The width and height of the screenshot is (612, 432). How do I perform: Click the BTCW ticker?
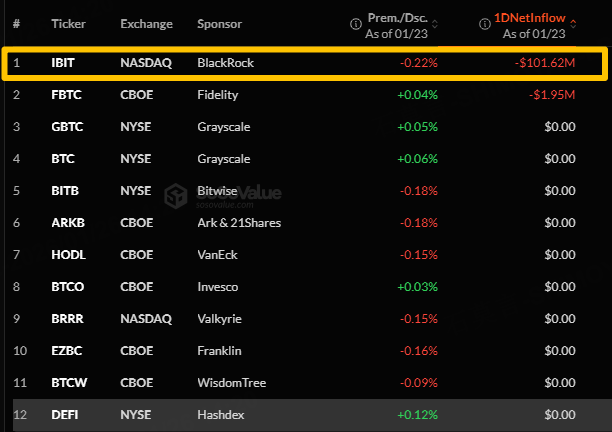tap(69, 382)
